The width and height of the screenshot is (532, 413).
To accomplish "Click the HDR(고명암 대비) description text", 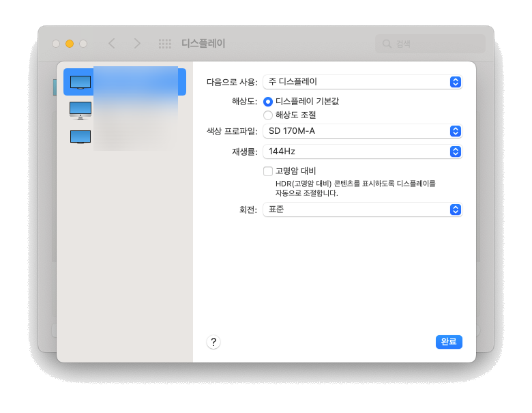I will pos(355,188).
